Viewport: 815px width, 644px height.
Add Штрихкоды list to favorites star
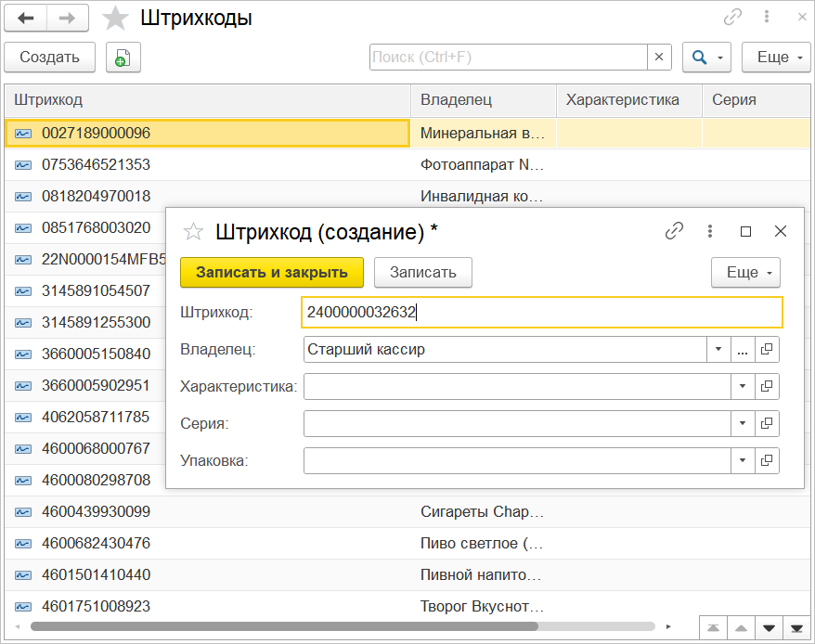tap(115, 19)
